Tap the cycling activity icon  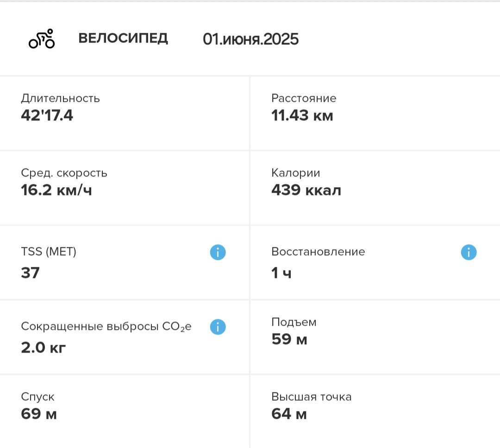(x=42, y=38)
